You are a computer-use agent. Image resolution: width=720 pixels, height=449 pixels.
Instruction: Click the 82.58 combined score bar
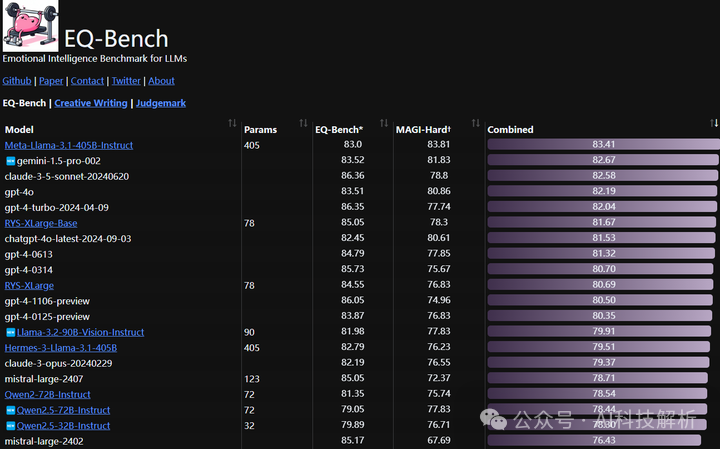602,176
